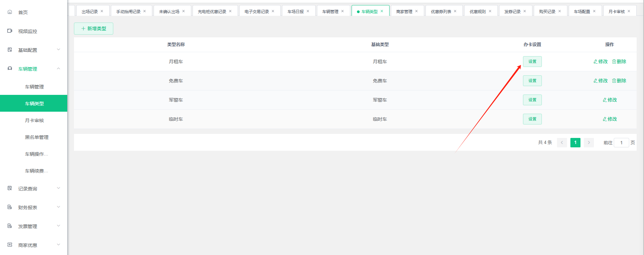Click the 首页 home icon in the sidebar
644x255 pixels.
point(10,12)
